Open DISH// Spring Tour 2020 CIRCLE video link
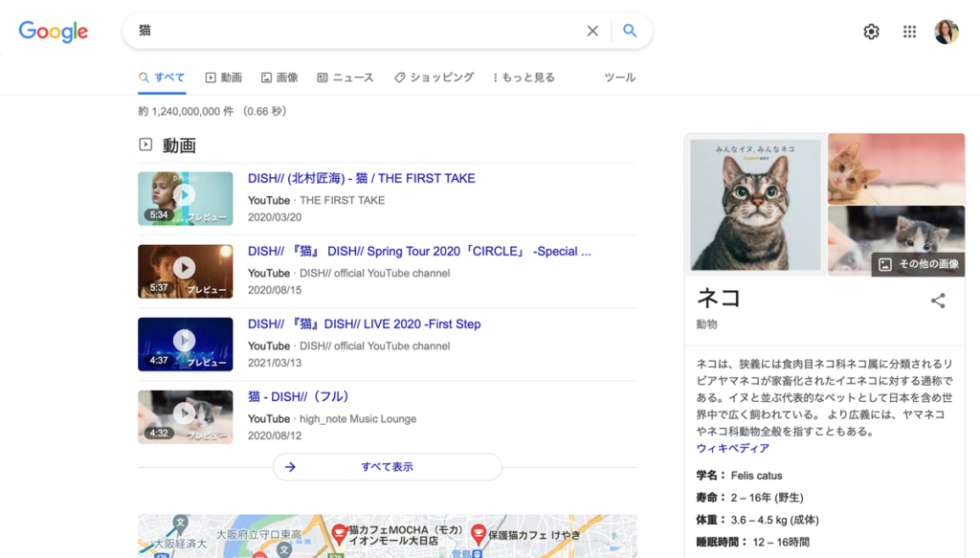 (419, 251)
